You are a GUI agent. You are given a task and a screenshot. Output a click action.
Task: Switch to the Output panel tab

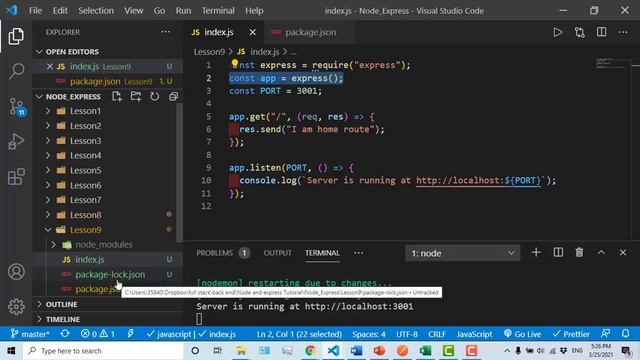click(x=278, y=253)
